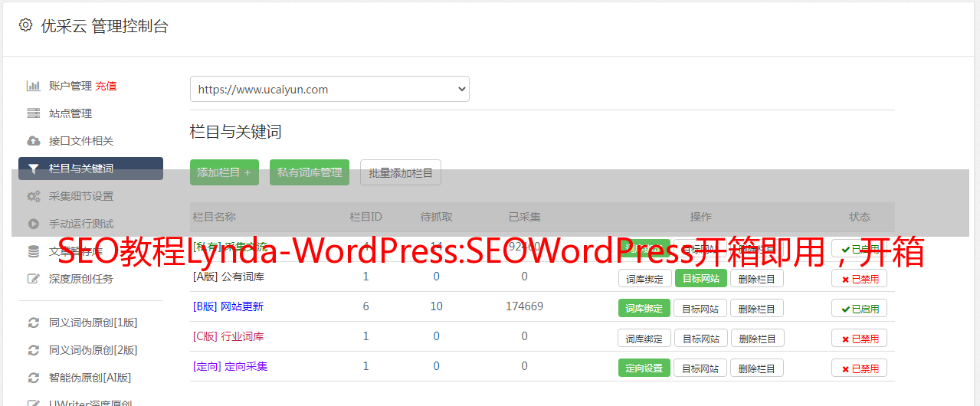This screenshot has height=406, width=980.
Task: Open 接口文件相关 via its cloud upload icon
Action: click(x=33, y=141)
